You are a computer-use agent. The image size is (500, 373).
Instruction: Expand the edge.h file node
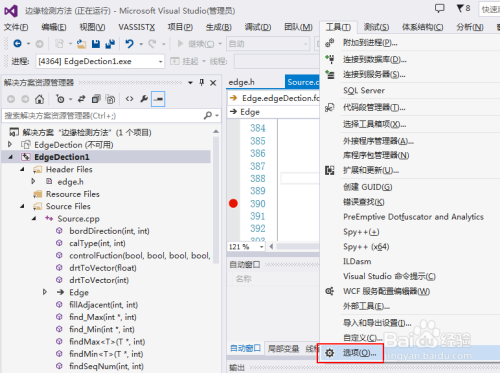(x=33, y=181)
